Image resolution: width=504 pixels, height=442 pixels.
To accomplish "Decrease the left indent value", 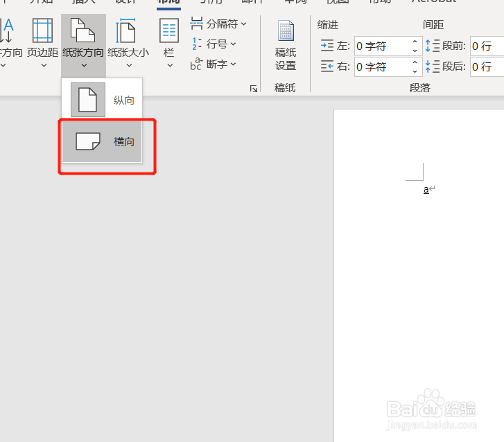I will coord(415,51).
